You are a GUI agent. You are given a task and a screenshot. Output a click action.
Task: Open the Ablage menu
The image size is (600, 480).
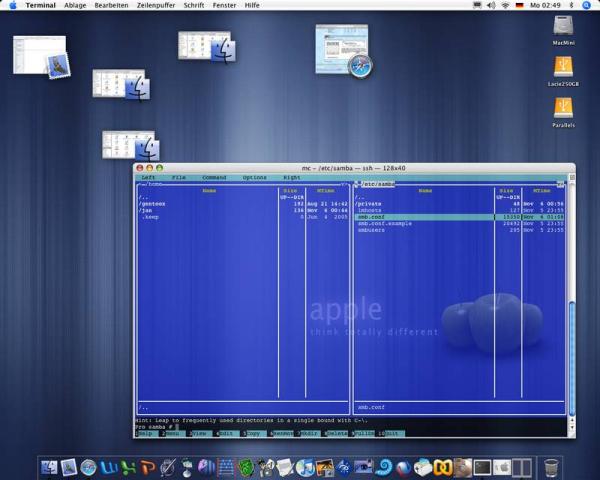click(74, 5)
